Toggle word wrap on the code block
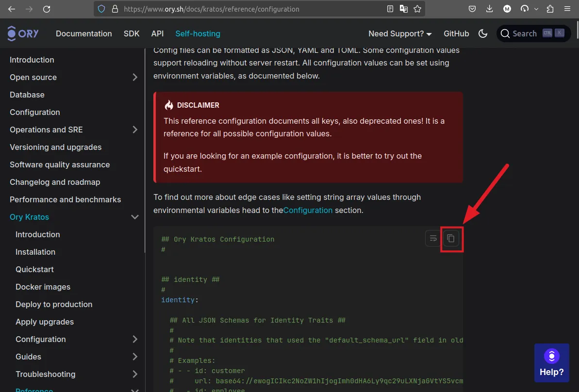The image size is (579, 392). click(x=433, y=238)
